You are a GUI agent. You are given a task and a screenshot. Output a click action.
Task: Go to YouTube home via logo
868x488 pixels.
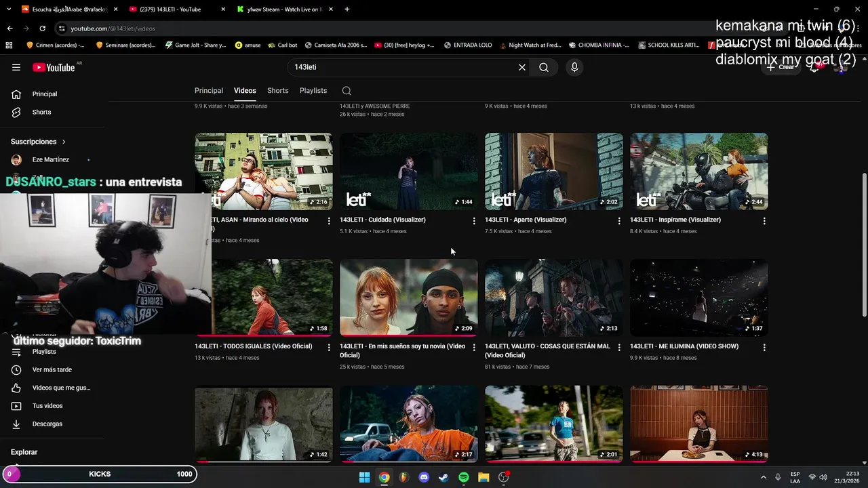[x=54, y=67]
